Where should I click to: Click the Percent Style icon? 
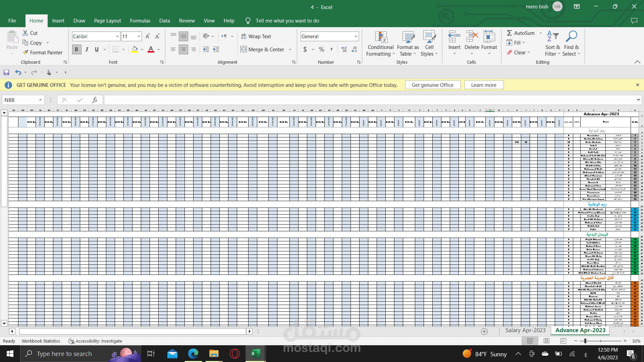point(321,49)
